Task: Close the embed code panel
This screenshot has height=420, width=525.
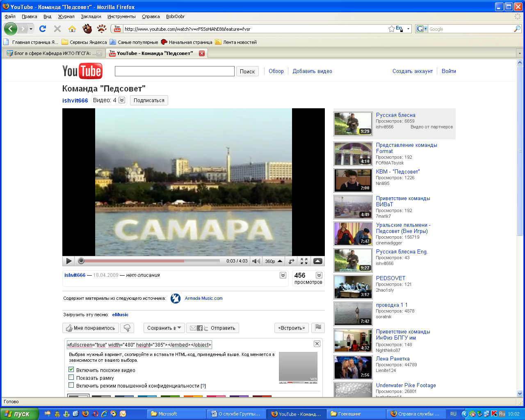Action: (317, 344)
